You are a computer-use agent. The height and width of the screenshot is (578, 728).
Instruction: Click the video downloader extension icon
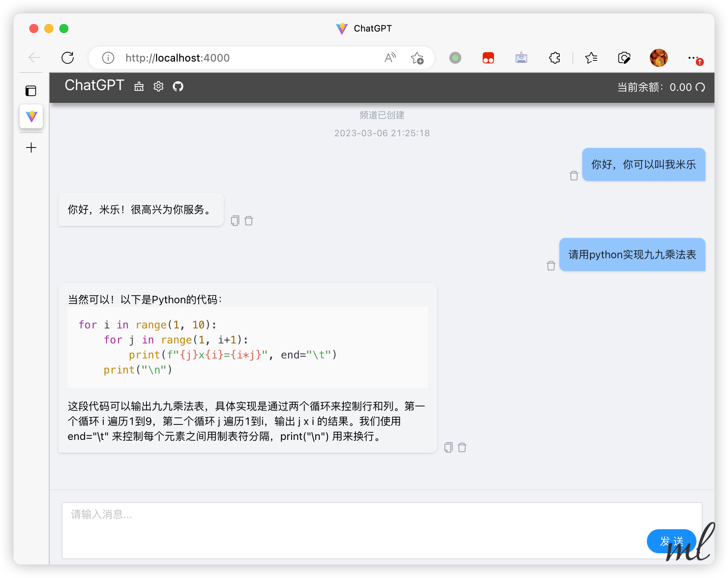[521, 58]
